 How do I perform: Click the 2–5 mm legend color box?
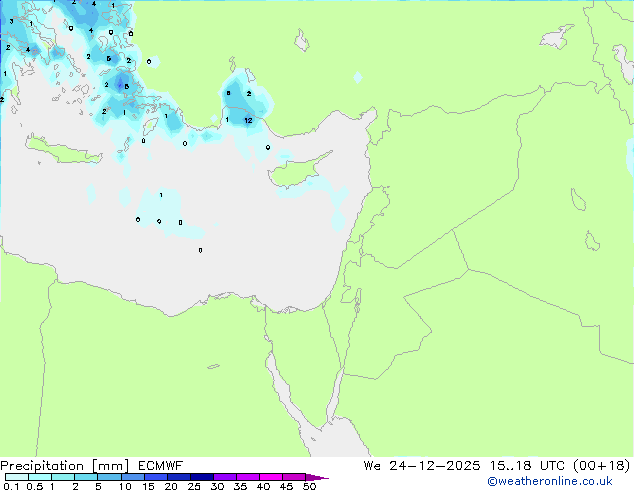coord(86,477)
